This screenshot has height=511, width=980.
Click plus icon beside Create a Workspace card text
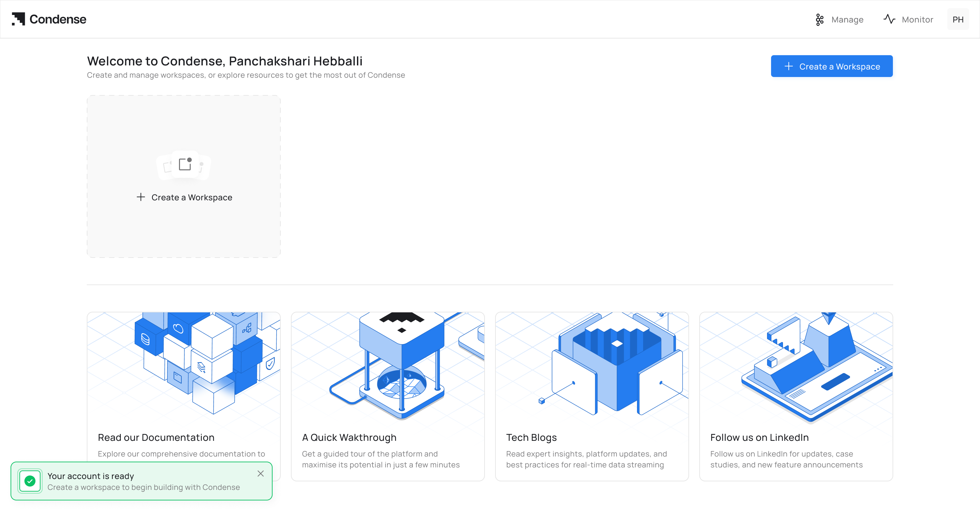(x=141, y=197)
